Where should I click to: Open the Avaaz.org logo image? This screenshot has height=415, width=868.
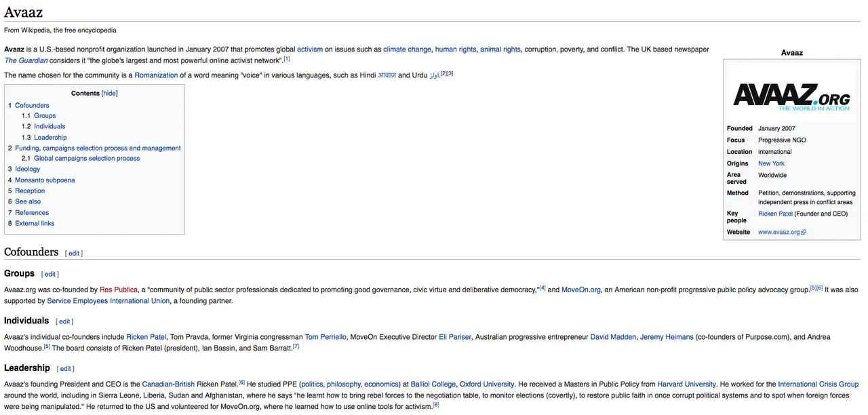[791, 97]
